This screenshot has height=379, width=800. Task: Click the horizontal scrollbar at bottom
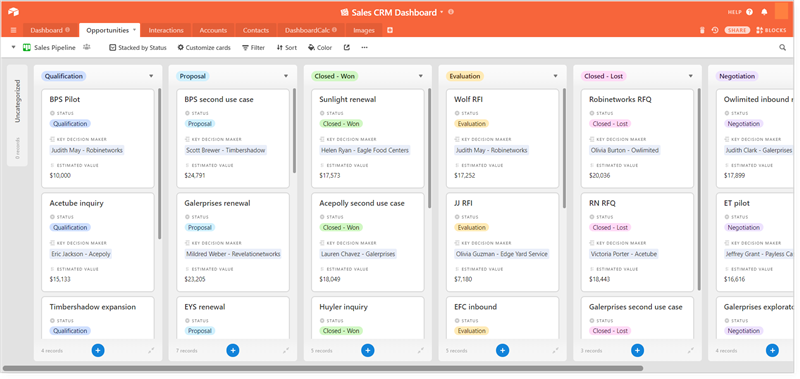click(324, 368)
